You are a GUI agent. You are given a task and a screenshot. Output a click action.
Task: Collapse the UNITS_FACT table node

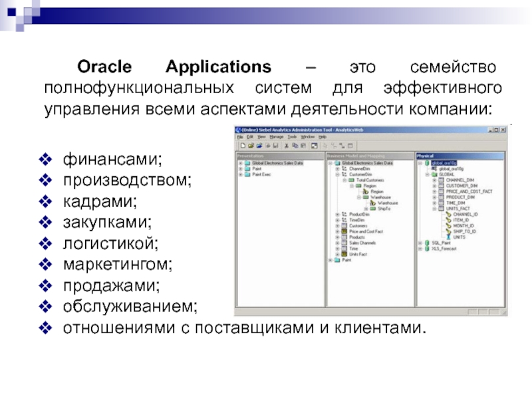click(x=434, y=209)
